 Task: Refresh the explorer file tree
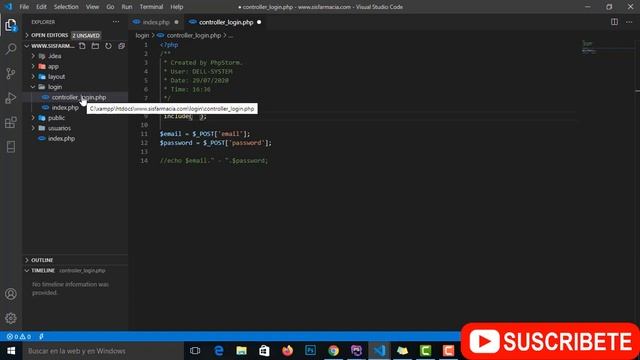pyautogui.click(x=108, y=46)
